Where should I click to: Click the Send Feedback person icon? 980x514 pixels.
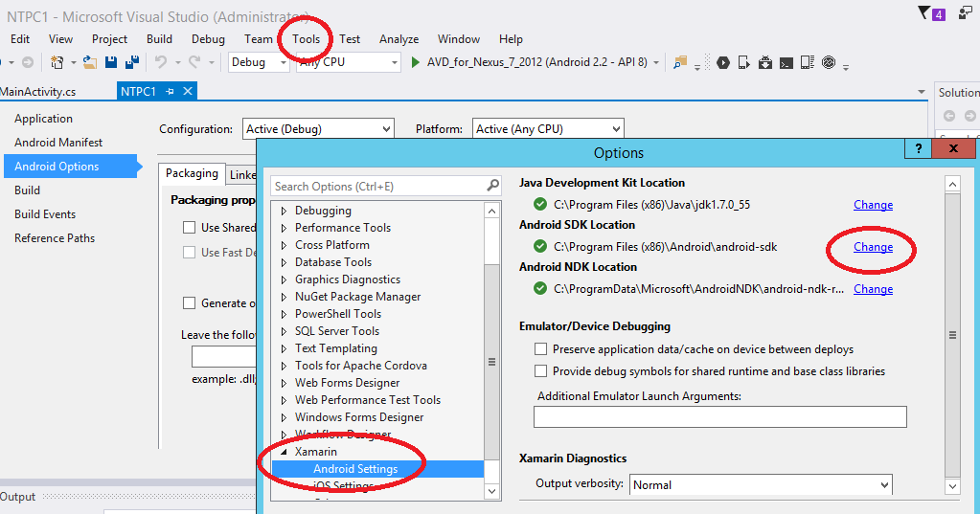click(966, 13)
